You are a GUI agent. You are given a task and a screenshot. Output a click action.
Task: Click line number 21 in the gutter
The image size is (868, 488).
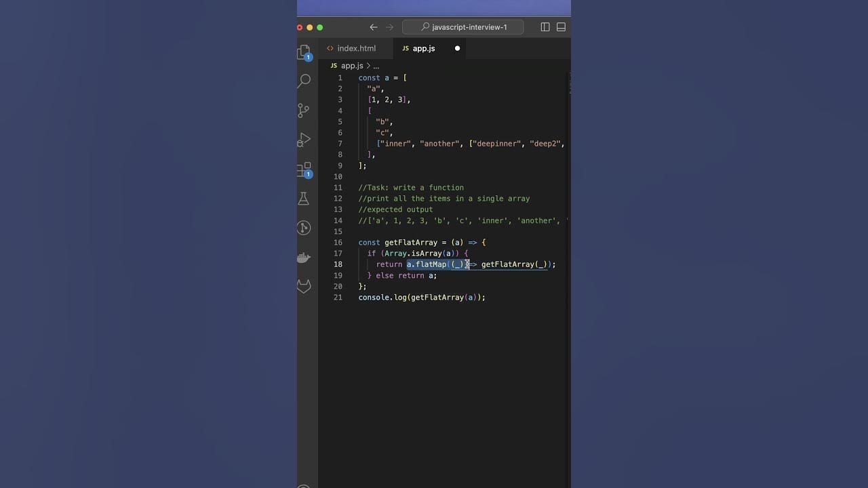point(338,298)
